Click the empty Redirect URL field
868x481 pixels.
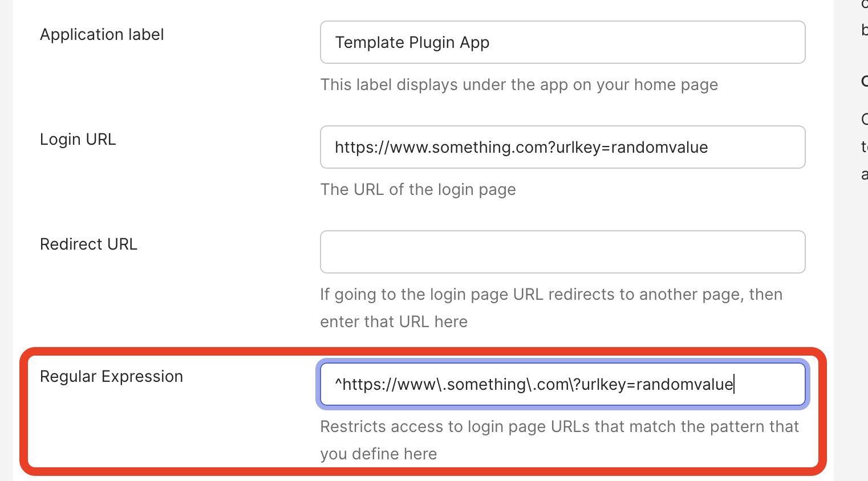click(562, 252)
